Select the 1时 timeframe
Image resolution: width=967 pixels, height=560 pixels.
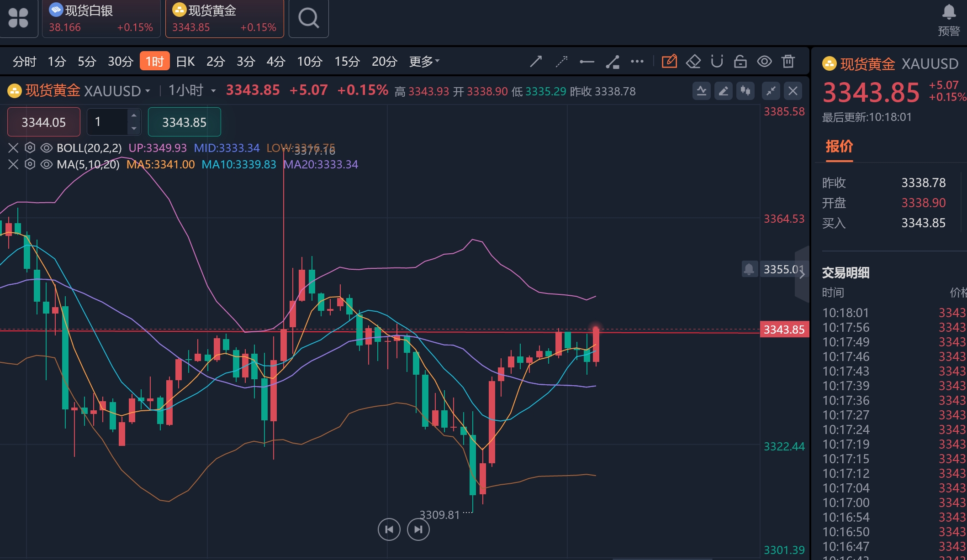pos(155,61)
